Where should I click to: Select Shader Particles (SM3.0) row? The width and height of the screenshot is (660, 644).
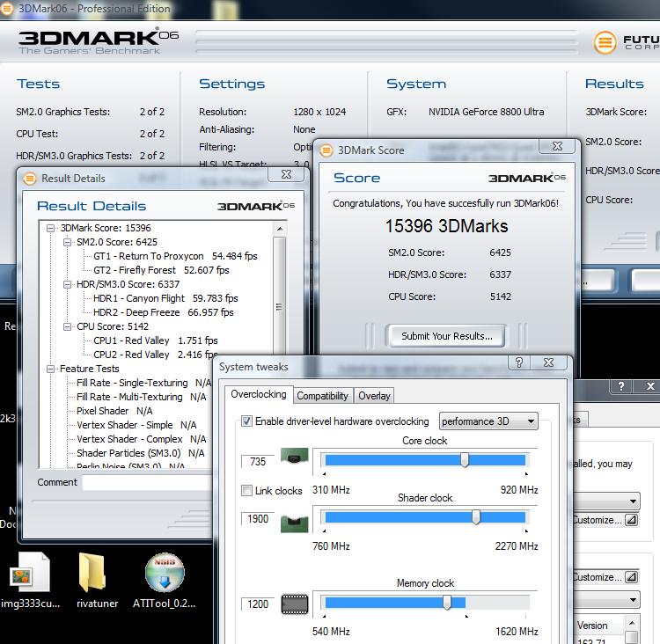(x=140, y=453)
